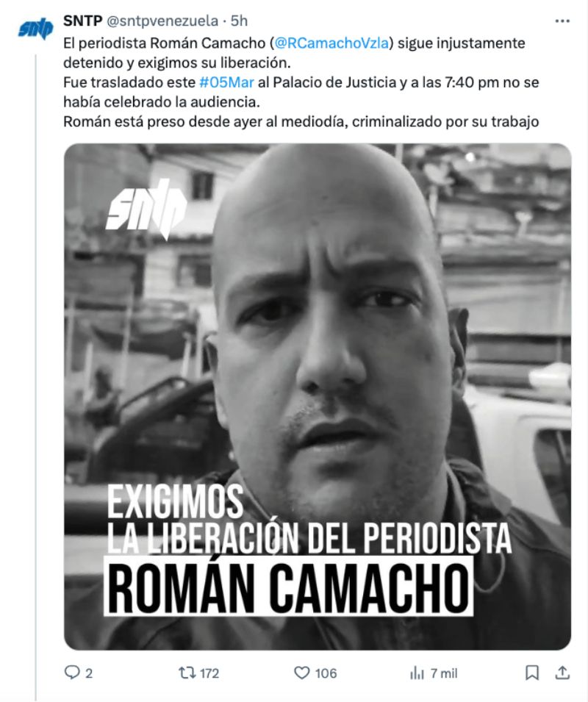Open the #05Mar hashtag
Viewport: 588px width, 702px height.
point(226,82)
